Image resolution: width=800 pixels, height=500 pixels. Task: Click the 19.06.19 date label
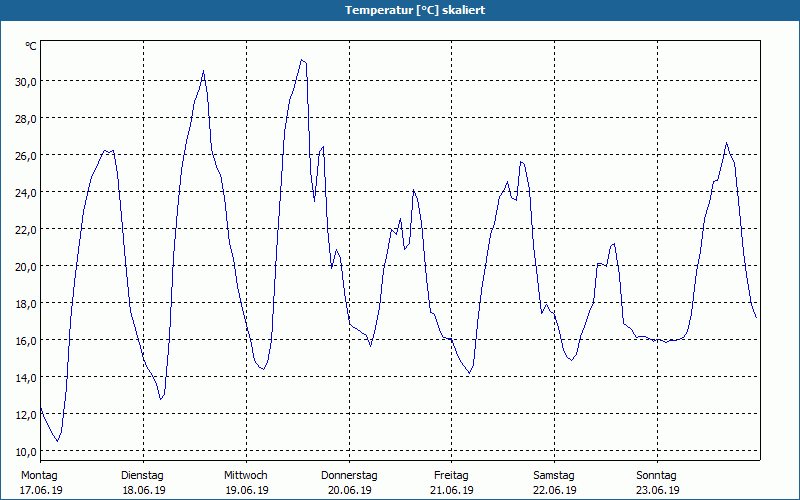click(x=247, y=490)
